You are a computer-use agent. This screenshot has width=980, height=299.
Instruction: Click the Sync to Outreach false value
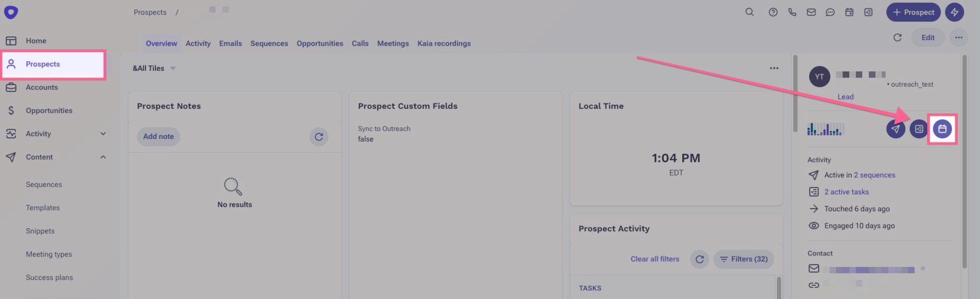[x=365, y=139]
